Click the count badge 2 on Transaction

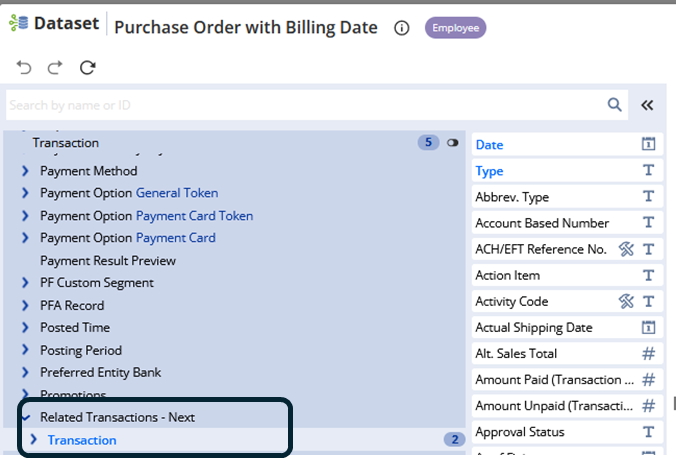point(455,439)
